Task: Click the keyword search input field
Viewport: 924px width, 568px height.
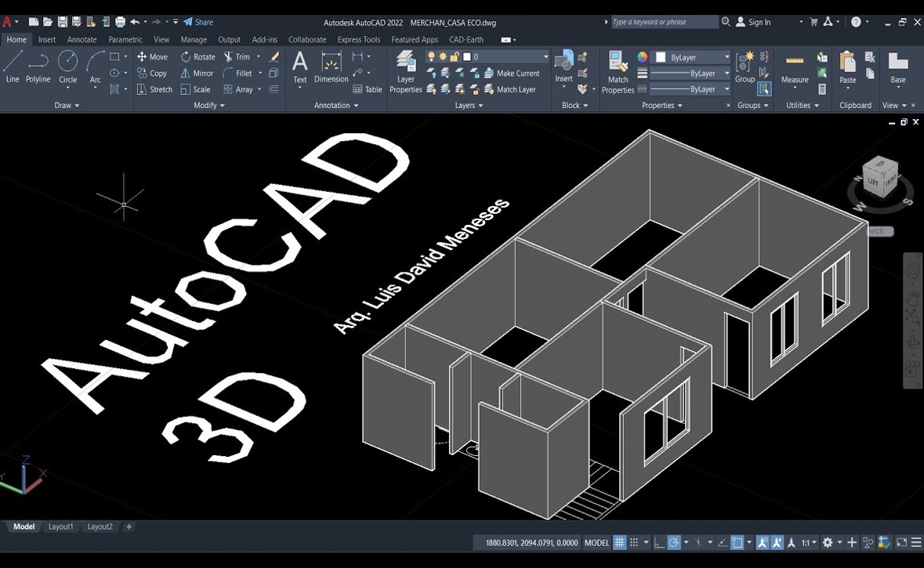Action: (x=663, y=22)
